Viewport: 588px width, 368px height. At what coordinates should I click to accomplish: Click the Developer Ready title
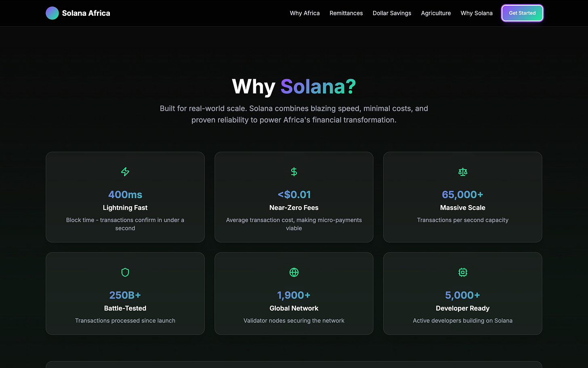[463, 308]
